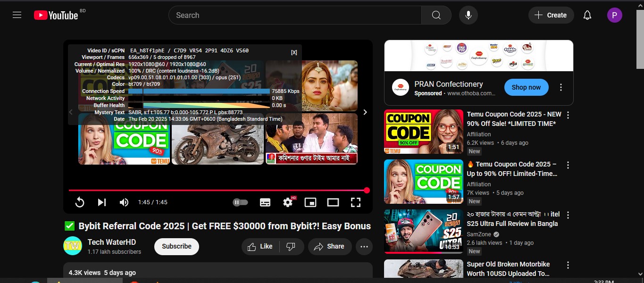Image resolution: width=644 pixels, height=283 pixels.
Task: Subscribe to Tech WaterHD
Action: tap(176, 246)
